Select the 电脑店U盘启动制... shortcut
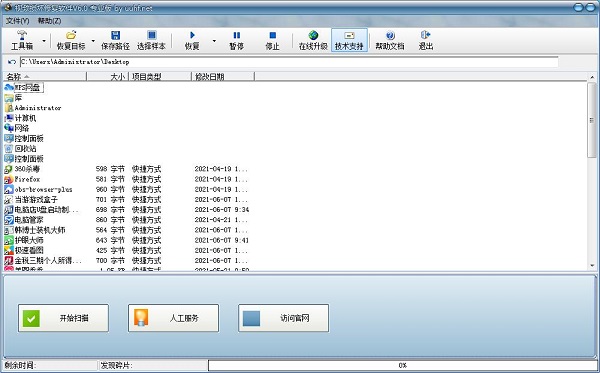600x373 pixels. pyautogui.click(x=42, y=210)
